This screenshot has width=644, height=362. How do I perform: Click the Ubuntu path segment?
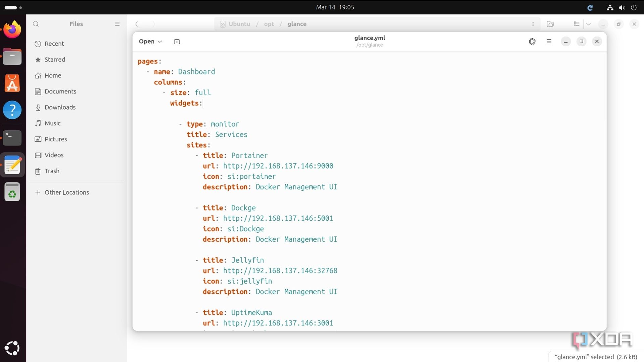click(235, 24)
